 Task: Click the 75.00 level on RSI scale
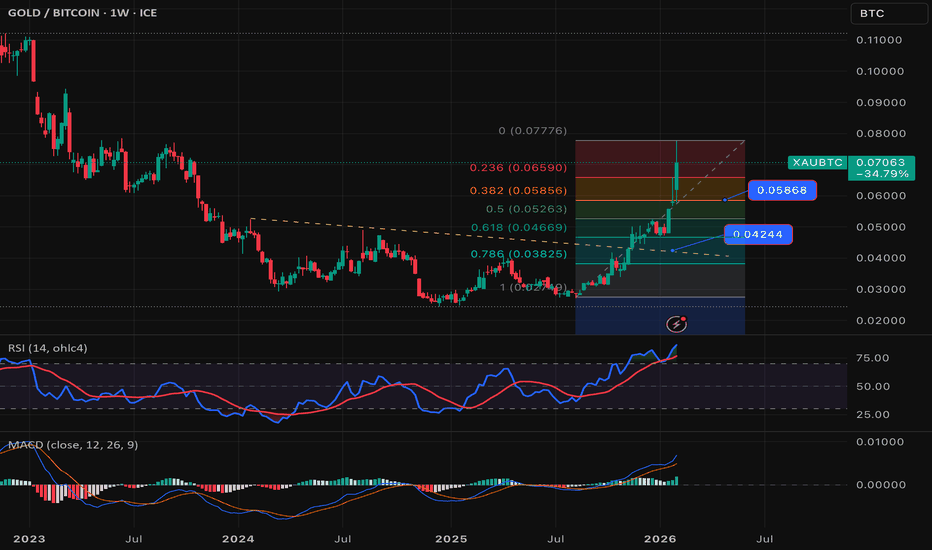873,358
